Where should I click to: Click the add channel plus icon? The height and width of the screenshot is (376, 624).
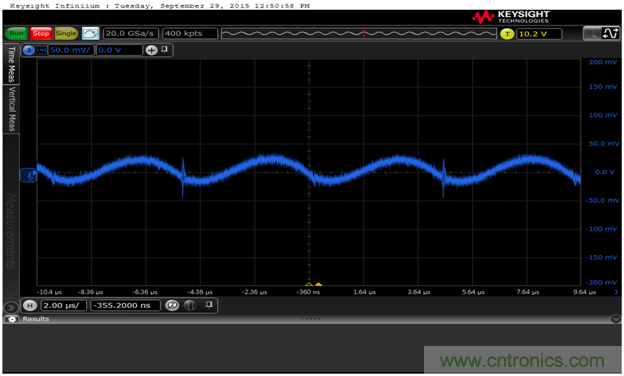pyautogui.click(x=151, y=50)
